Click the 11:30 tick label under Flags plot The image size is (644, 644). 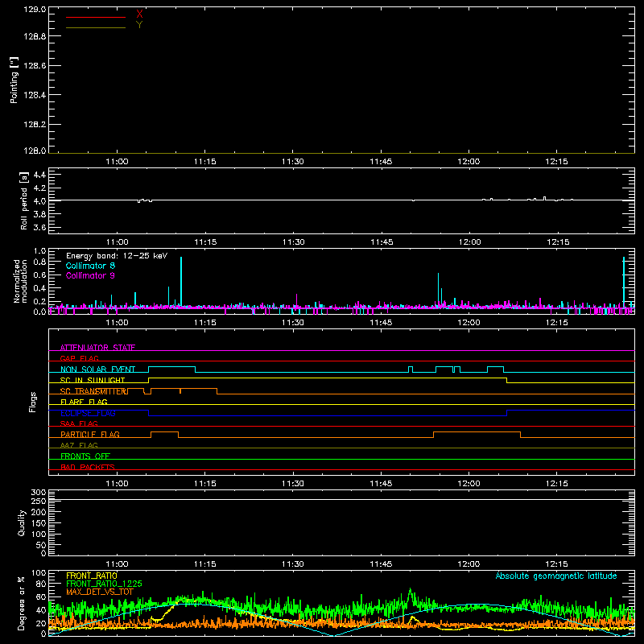(293, 484)
